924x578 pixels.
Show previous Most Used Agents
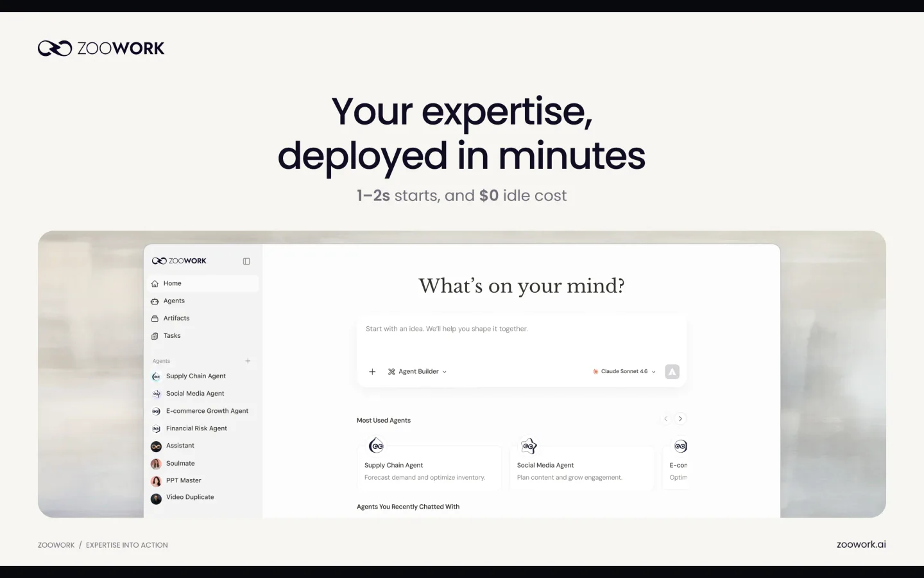665,419
